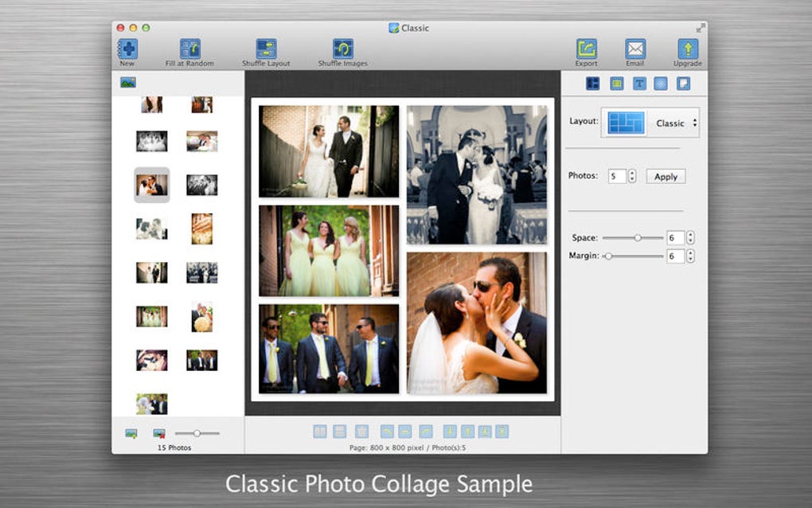The width and height of the screenshot is (812, 508).
Task: Click the Fill at Random icon
Action: (189, 49)
